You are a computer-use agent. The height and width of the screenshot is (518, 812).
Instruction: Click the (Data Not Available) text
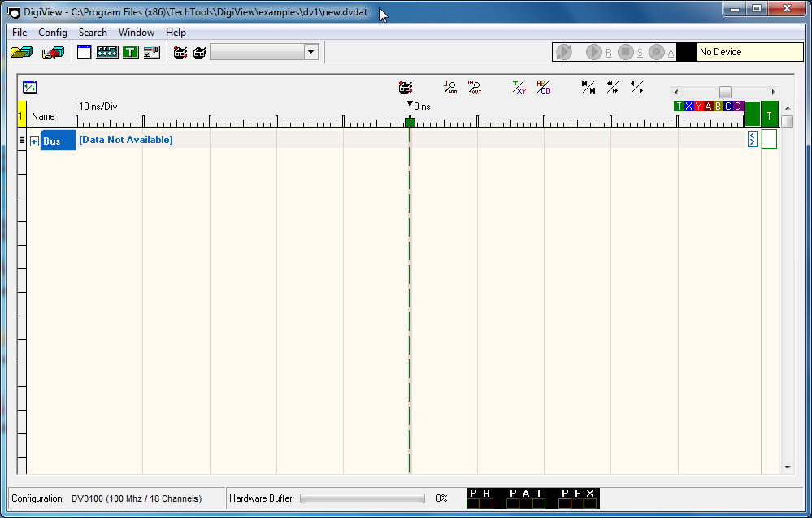click(126, 140)
